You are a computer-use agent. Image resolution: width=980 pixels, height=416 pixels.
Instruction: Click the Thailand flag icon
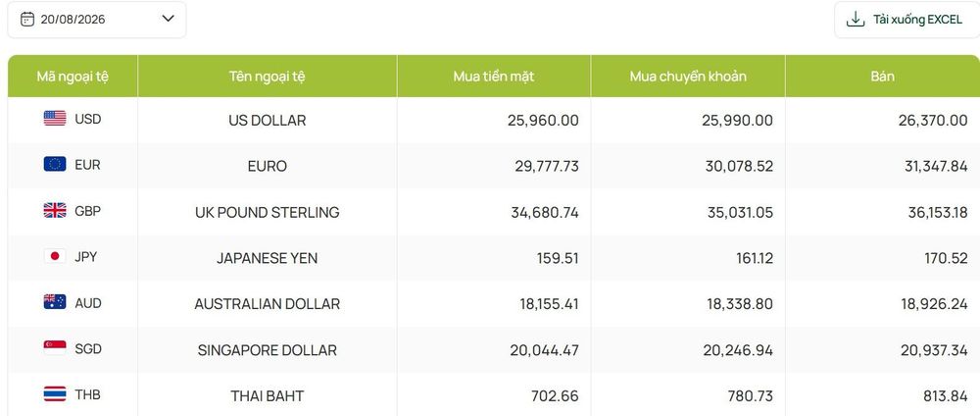pos(55,394)
